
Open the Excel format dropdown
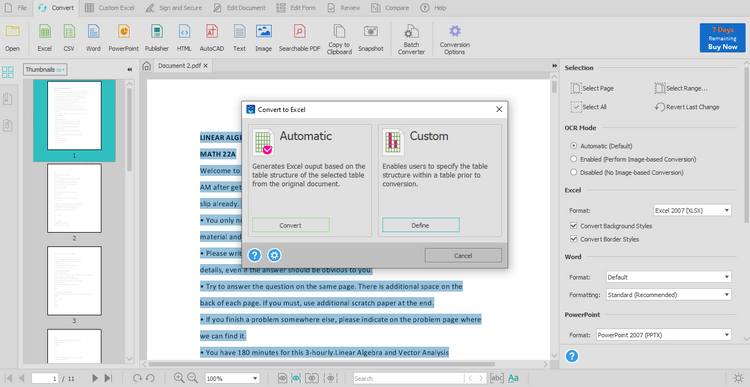(x=692, y=210)
